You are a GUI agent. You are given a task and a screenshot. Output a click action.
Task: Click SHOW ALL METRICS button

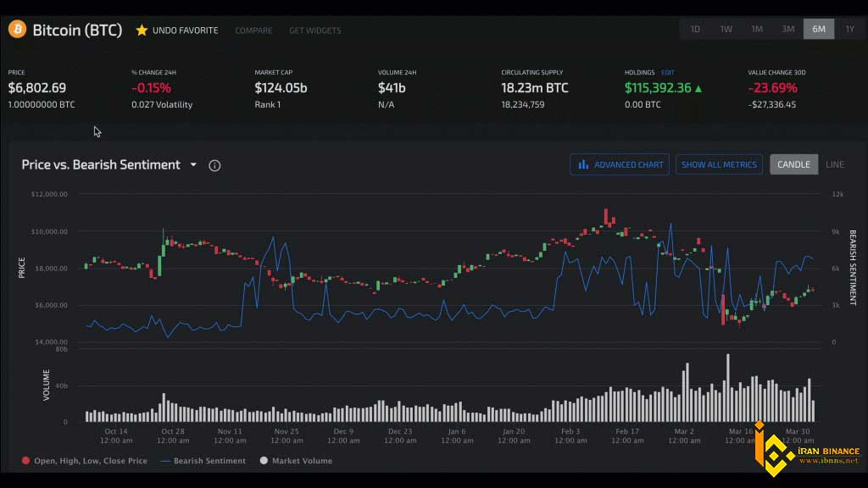tap(719, 164)
